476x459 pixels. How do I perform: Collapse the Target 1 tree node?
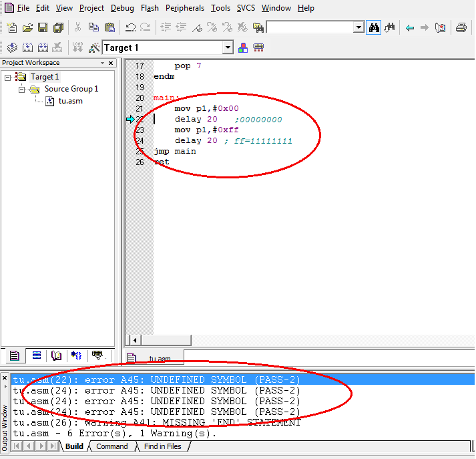click(8, 77)
